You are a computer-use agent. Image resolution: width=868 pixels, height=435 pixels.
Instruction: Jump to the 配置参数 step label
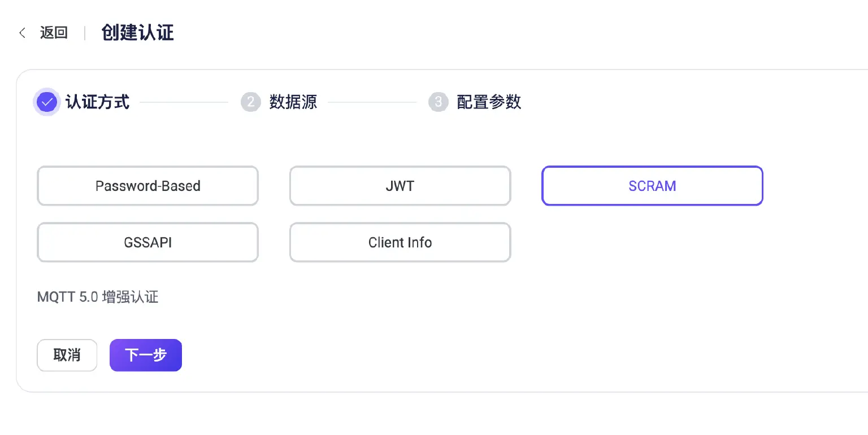click(489, 102)
